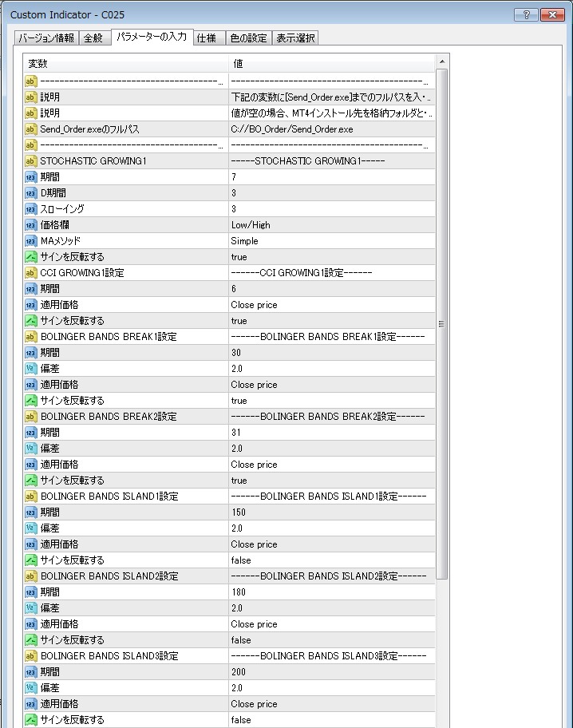Select the value 7 of stochastic 期間
Viewport: 573px width, 728px height.
pos(234,177)
